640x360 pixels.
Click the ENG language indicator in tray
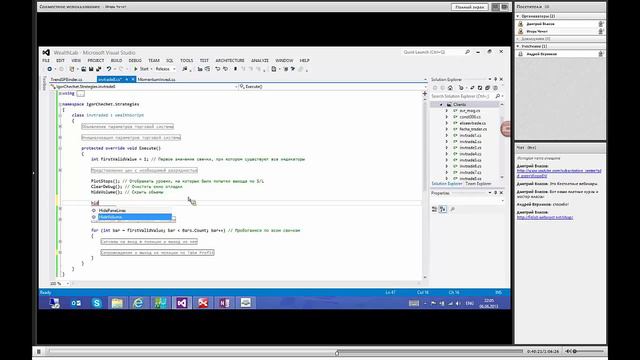point(469,303)
